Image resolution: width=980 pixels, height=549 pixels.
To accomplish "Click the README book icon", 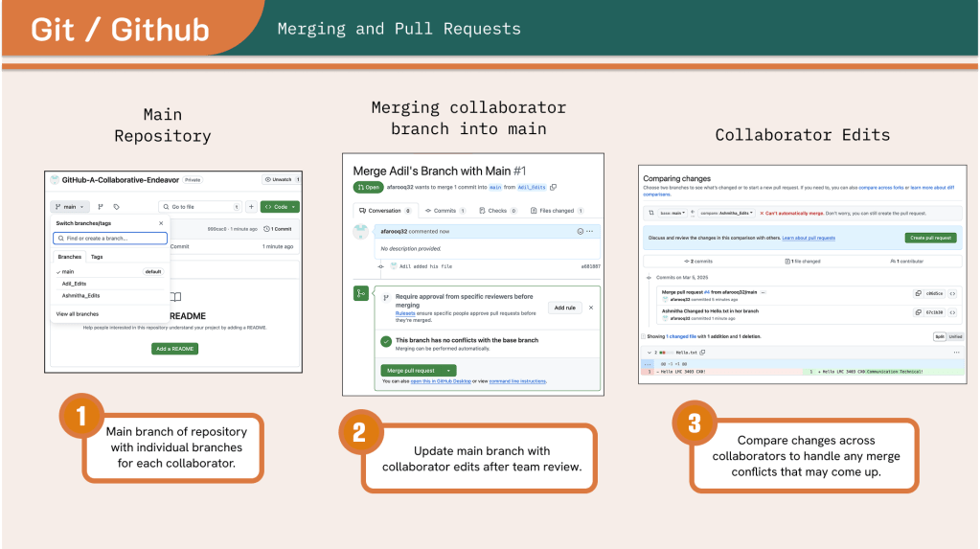I will click(176, 297).
